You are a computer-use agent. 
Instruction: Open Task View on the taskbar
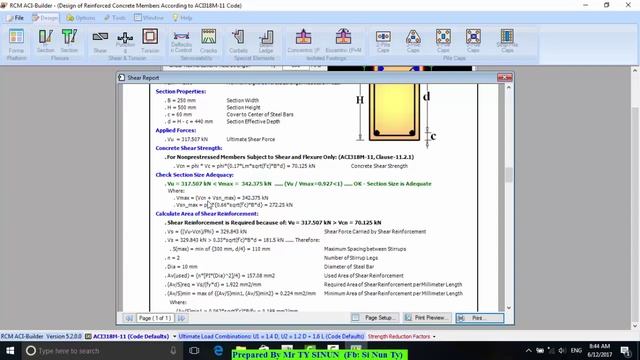pyautogui.click(x=194, y=351)
